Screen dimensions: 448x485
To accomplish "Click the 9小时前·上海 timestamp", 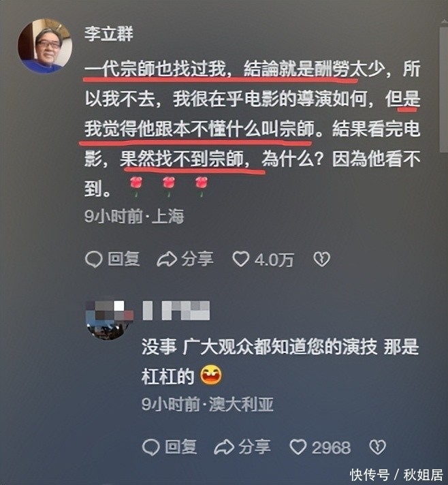I will click(x=134, y=216).
